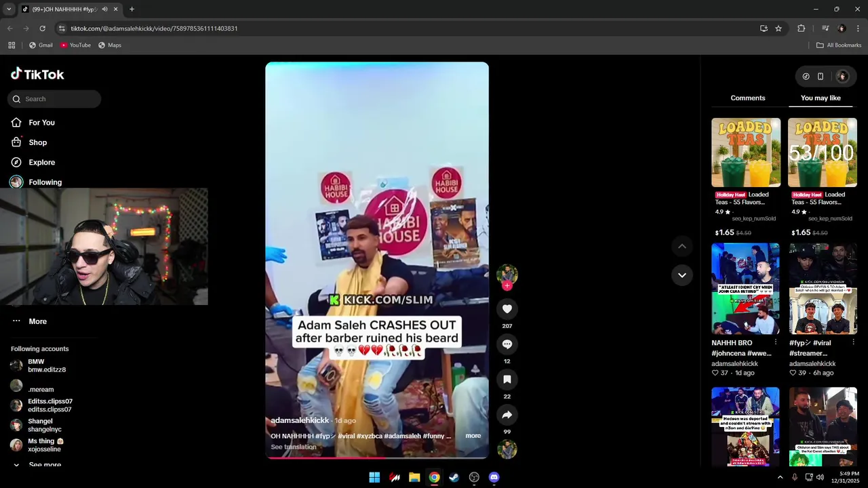The height and width of the screenshot is (488, 868).
Task: Click the Get Coins icon in top pill
Action: 806,77
